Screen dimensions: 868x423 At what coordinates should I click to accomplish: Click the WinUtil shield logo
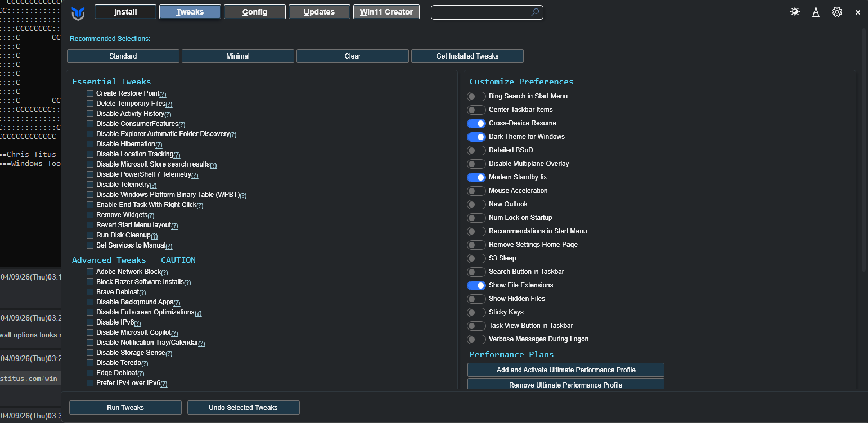(x=78, y=12)
